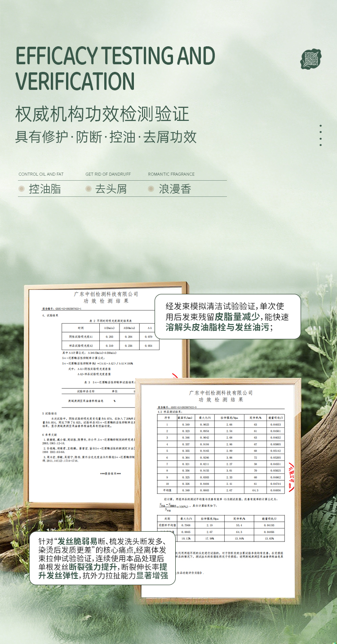
Task: Open the 浪漫香 feature label
Action: coord(175,189)
